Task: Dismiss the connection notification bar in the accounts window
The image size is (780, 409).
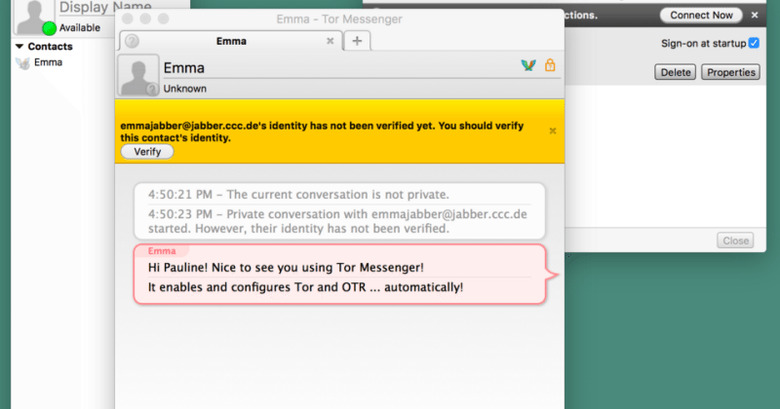Action: point(755,15)
